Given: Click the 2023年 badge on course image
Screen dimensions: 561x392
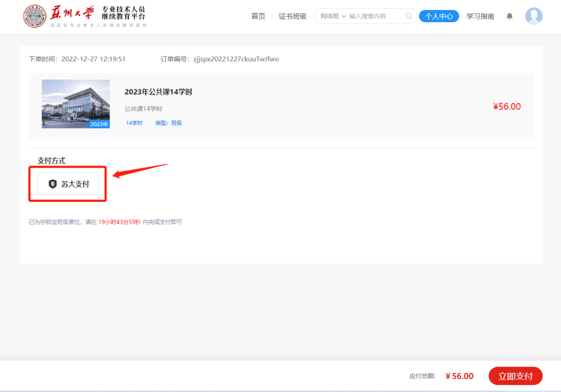Looking at the screenshot, I should [99, 124].
